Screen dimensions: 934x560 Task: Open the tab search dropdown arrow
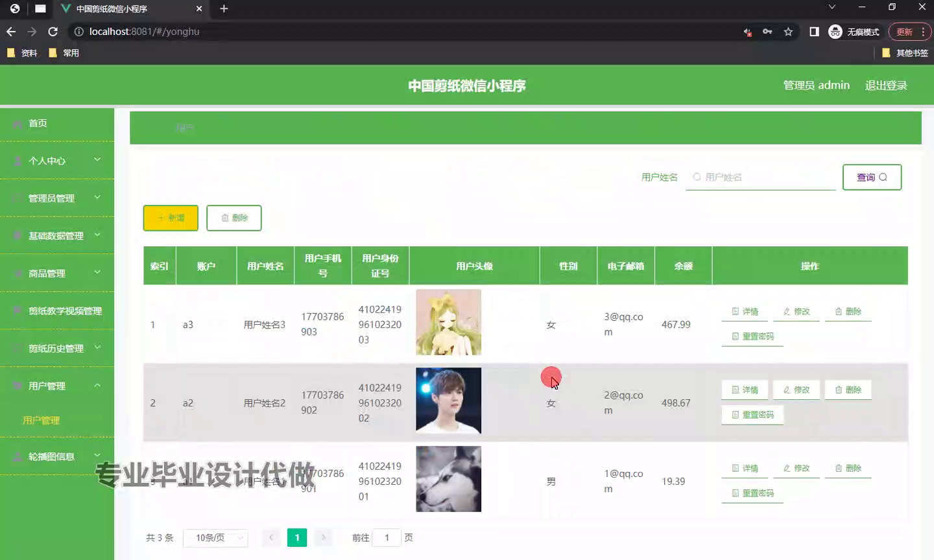(832, 7)
